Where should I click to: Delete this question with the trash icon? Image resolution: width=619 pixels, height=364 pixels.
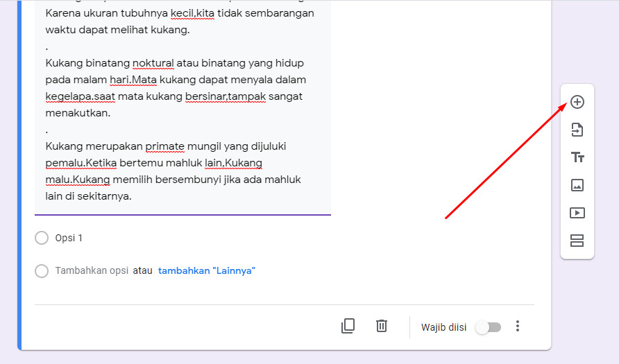(382, 326)
